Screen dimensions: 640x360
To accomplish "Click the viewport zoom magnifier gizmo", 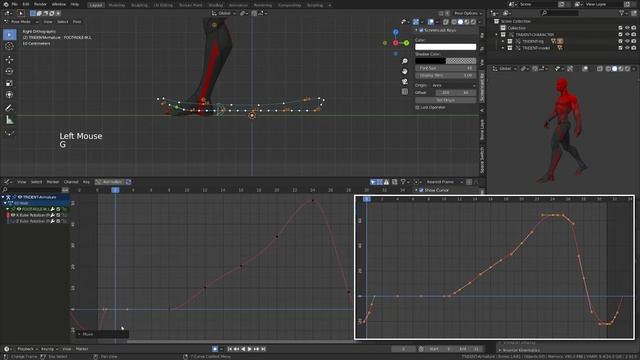I will click(x=404, y=61).
